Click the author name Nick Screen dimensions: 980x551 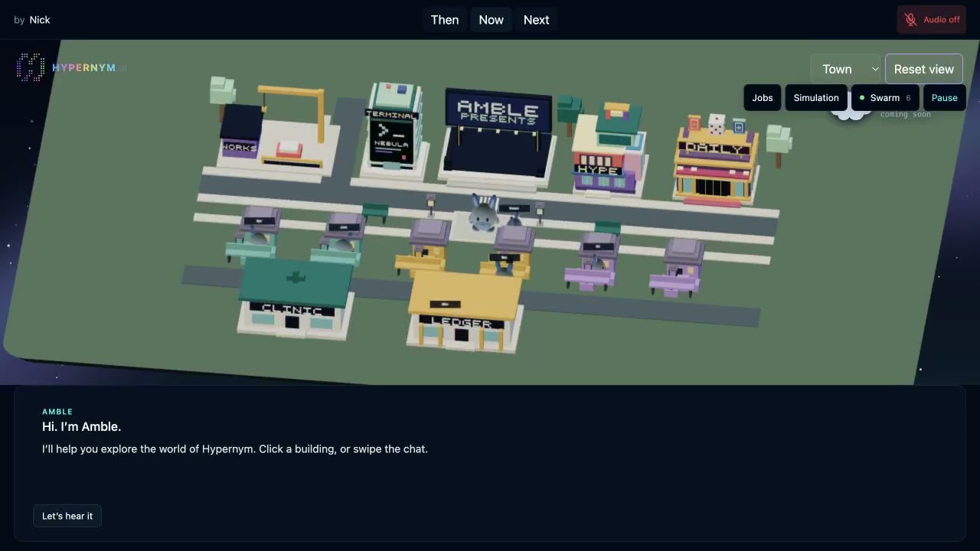40,20
